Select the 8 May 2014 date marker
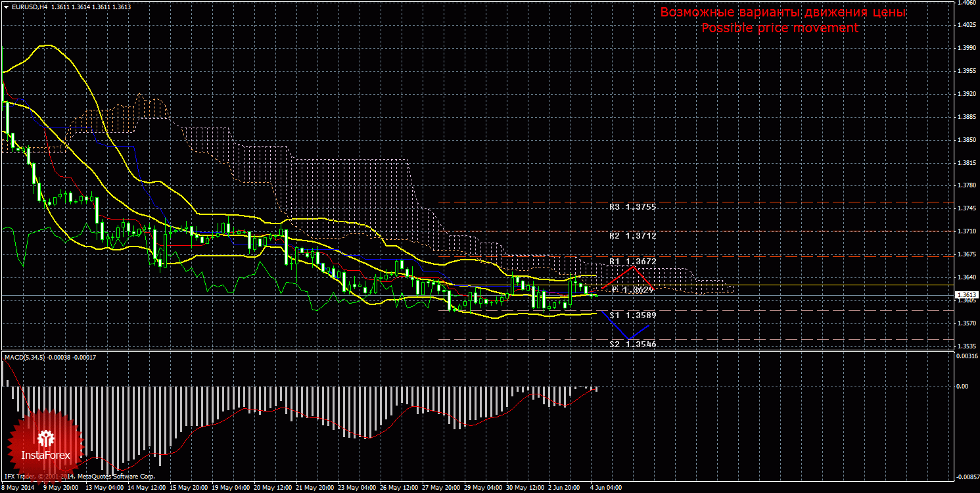This screenshot has width=980, height=493. click(17, 488)
